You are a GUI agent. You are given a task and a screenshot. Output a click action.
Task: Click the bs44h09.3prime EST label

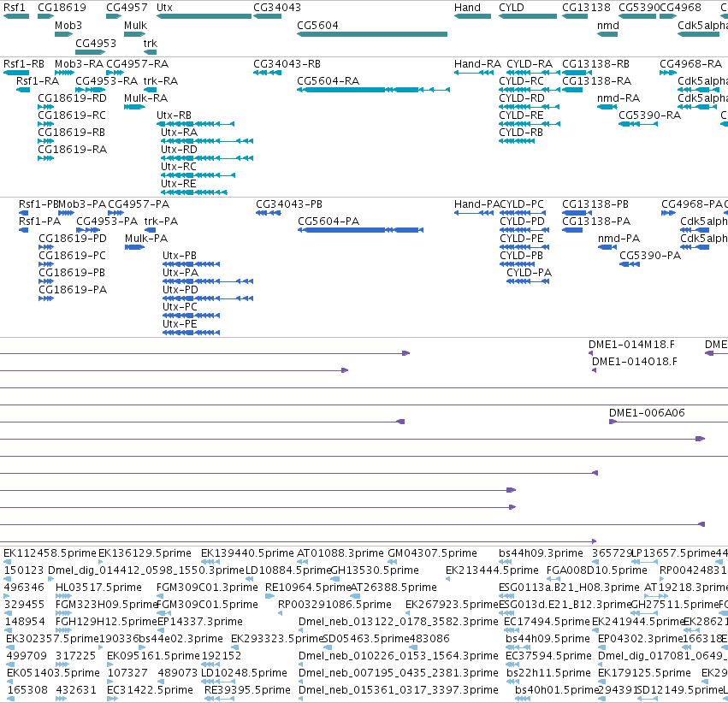tap(541, 553)
